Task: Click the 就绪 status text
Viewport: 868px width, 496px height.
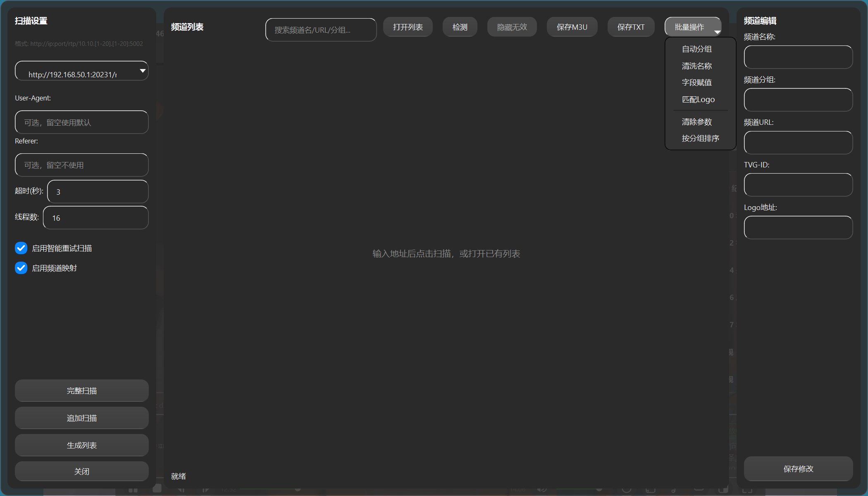Action: [x=179, y=476]
